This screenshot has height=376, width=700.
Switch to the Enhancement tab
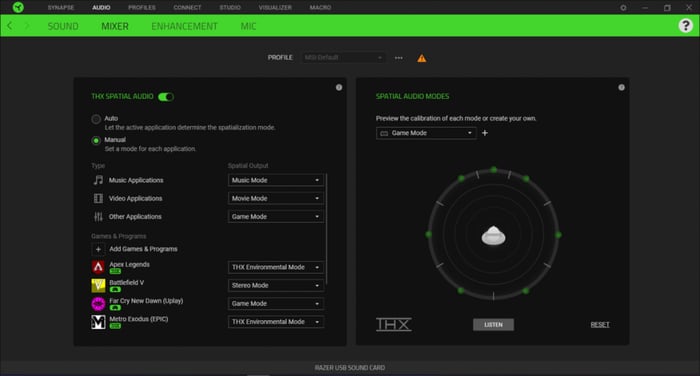coord(184,26)
